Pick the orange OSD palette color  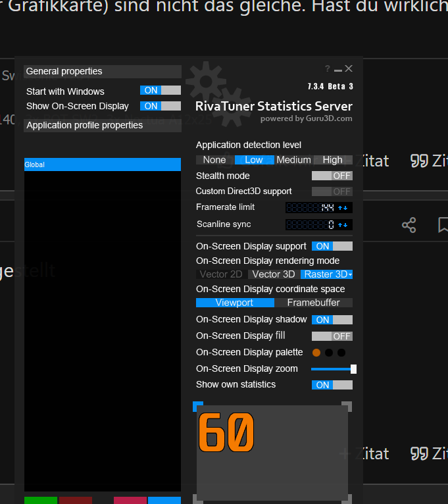click(316, 353)
